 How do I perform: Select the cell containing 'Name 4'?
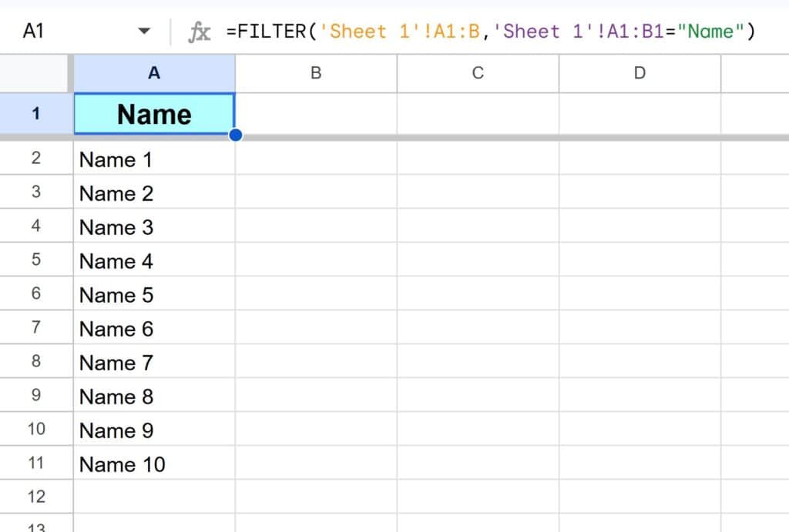pos(154,260)
